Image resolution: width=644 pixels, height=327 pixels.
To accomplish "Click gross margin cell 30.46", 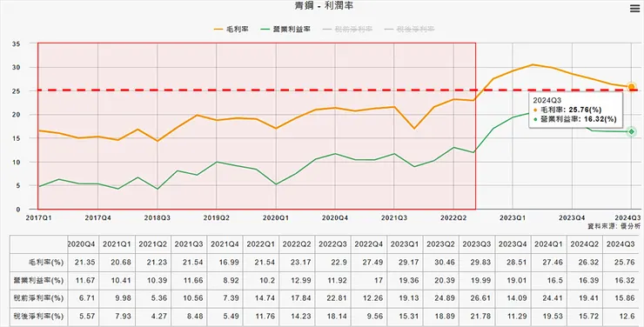I will (x=440, y=262).
